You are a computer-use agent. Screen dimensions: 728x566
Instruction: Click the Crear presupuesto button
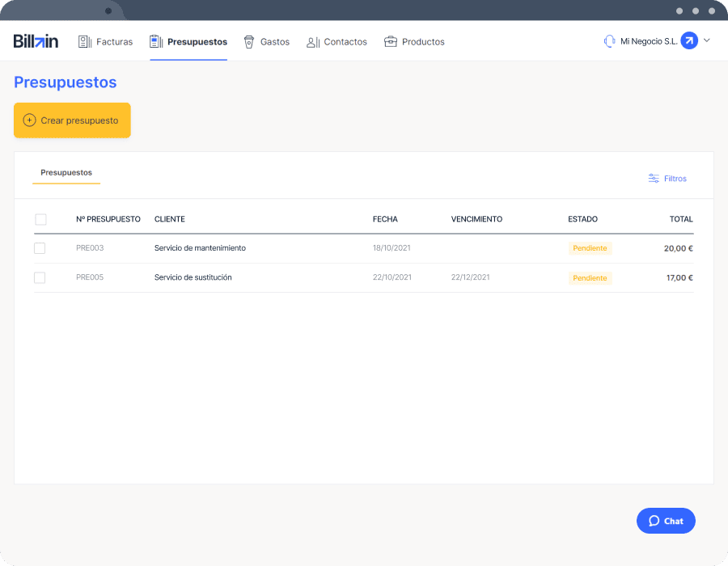coord(72,120)
